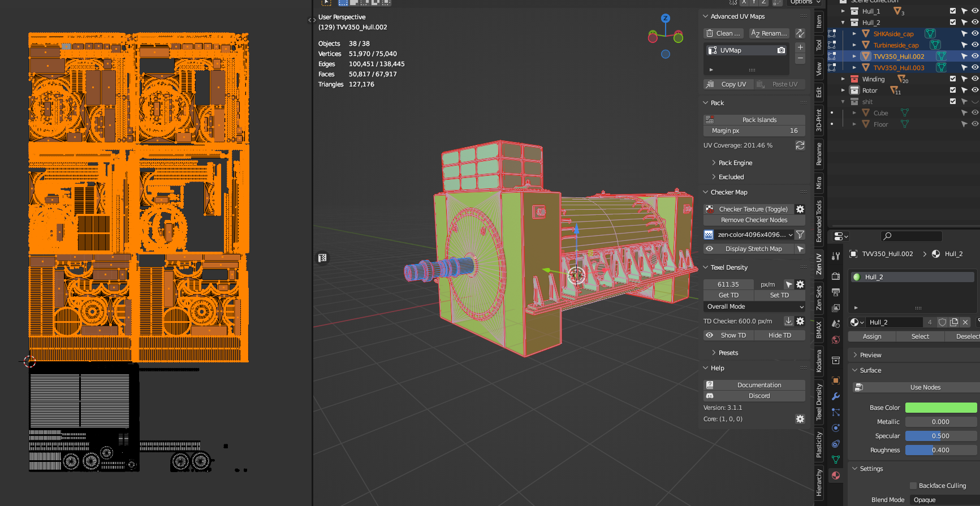Enable the Backface Culling checkbox
Screen dimensions: 980x506
913,486
